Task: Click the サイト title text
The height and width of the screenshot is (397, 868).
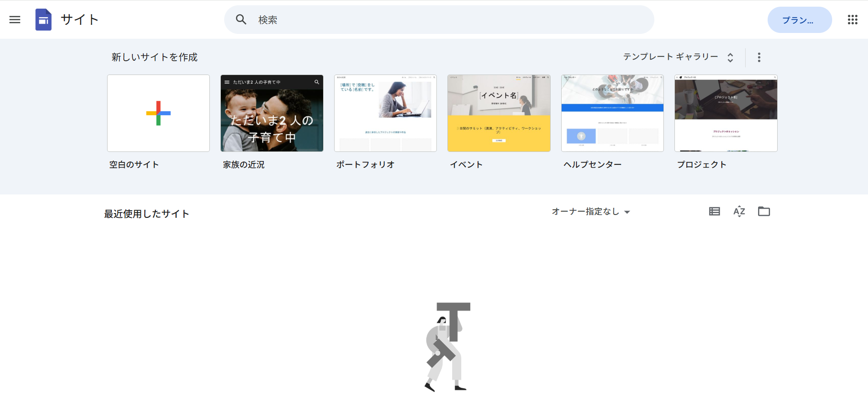Action: click(80, 20)
